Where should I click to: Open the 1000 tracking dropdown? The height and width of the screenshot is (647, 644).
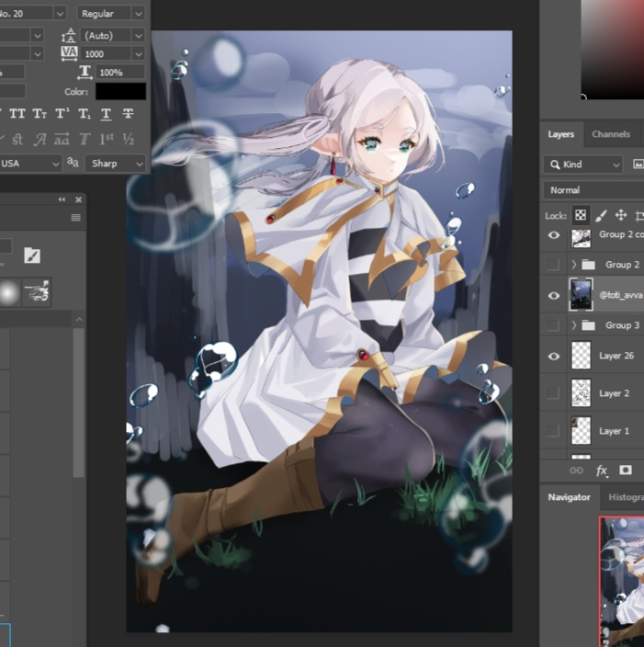[x=139, y=53]
